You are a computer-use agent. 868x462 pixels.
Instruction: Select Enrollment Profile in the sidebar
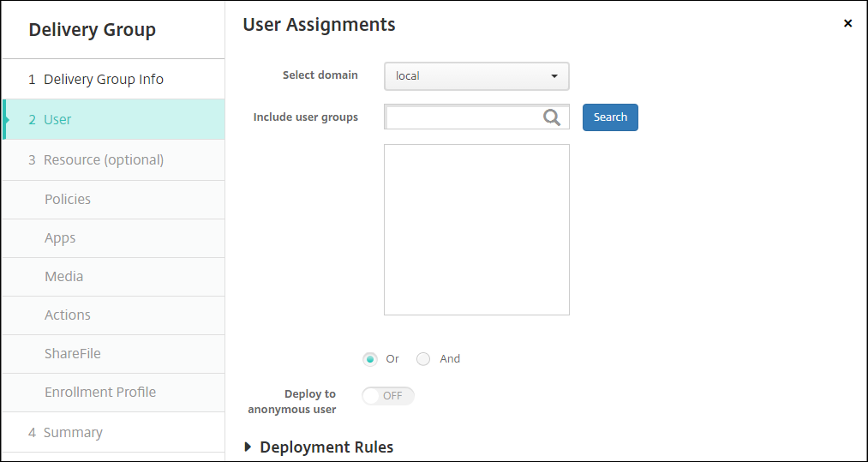pos(100,393)
